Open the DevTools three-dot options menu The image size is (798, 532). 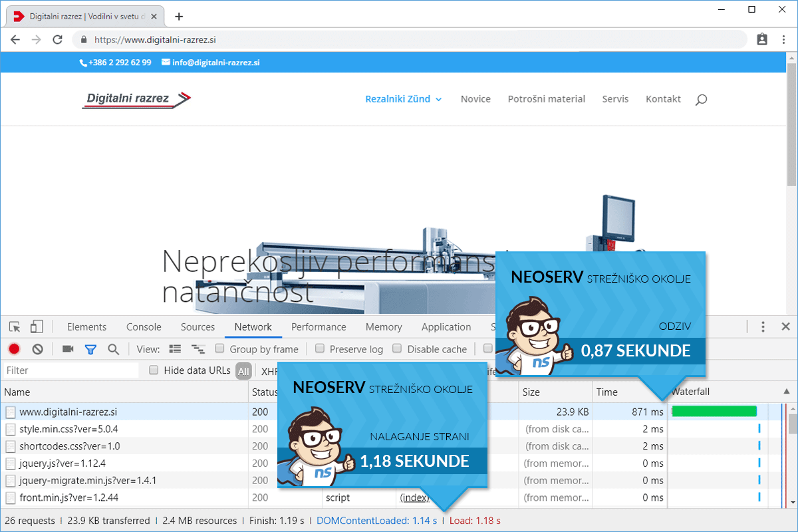point(763,327)
